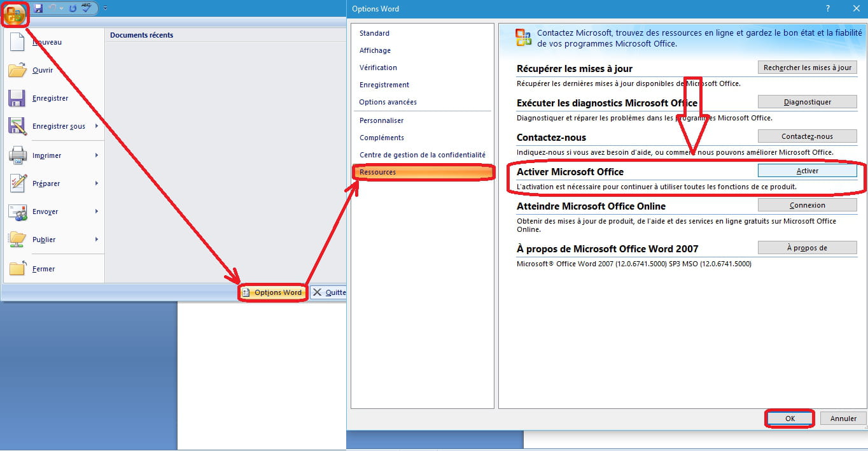Select the Standard category in Options Word

click(423, 33)
